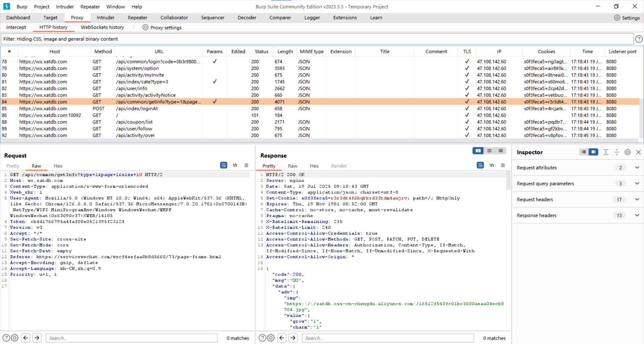Open Settings via the gear icon

617,18
